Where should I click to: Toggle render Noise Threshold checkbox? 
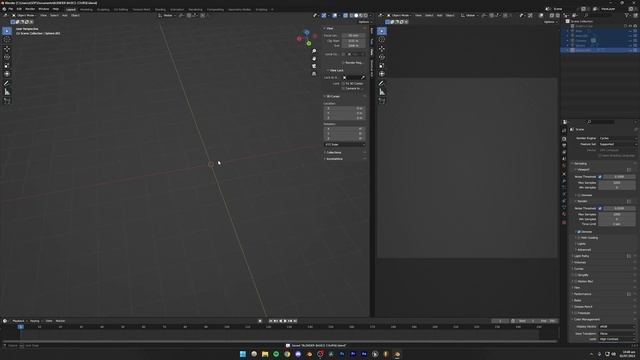(600, 209)
